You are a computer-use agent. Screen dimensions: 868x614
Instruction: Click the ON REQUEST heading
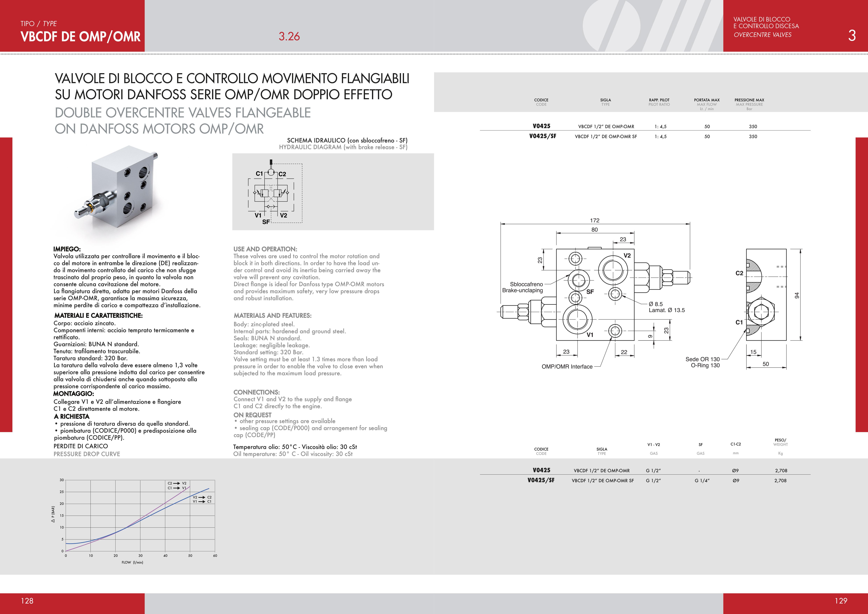(252, 415)
